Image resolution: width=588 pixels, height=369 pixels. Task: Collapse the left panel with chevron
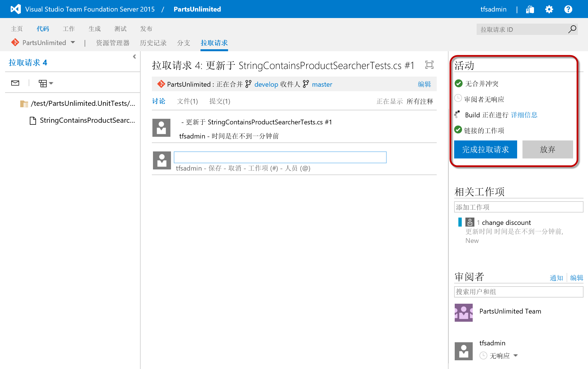coord(134,57)
